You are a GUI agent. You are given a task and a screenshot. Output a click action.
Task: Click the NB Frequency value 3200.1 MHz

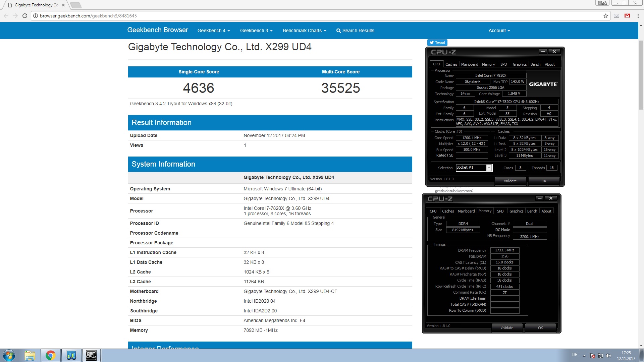(x=530, y=237)
